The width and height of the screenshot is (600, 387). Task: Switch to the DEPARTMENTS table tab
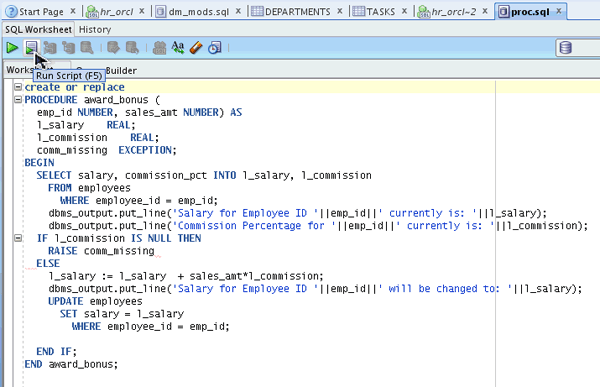[x=297, y=12]
